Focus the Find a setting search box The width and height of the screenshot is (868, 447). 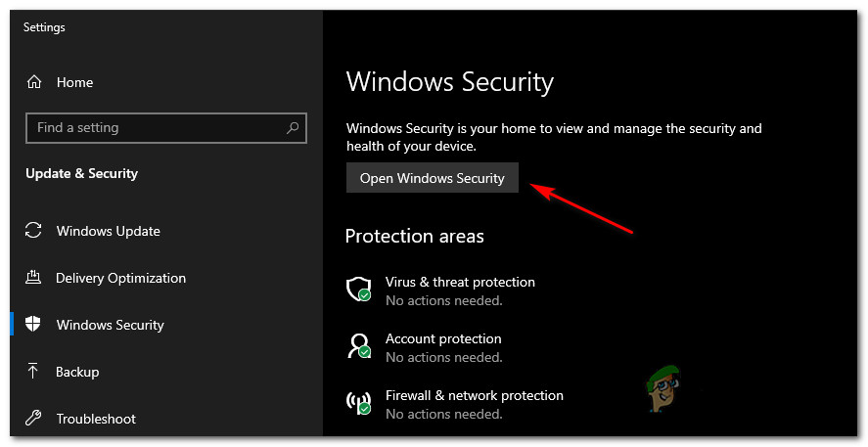click(x=166, y=128)
